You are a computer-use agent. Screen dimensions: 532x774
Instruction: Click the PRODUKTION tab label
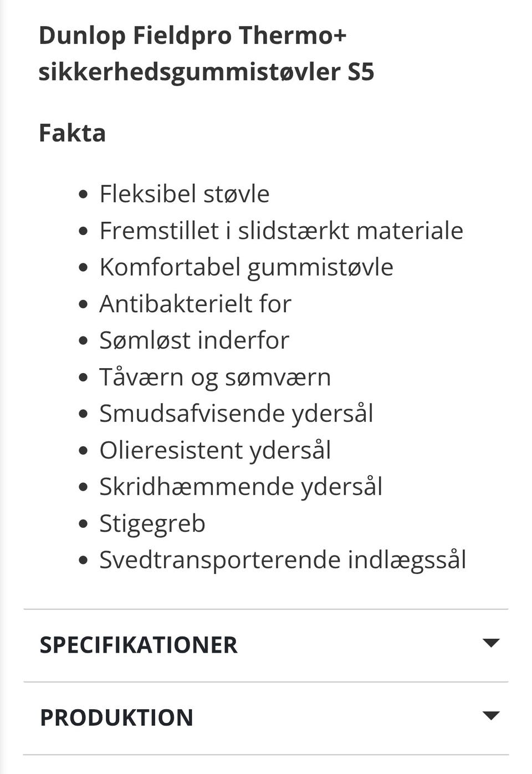(116, 717)
